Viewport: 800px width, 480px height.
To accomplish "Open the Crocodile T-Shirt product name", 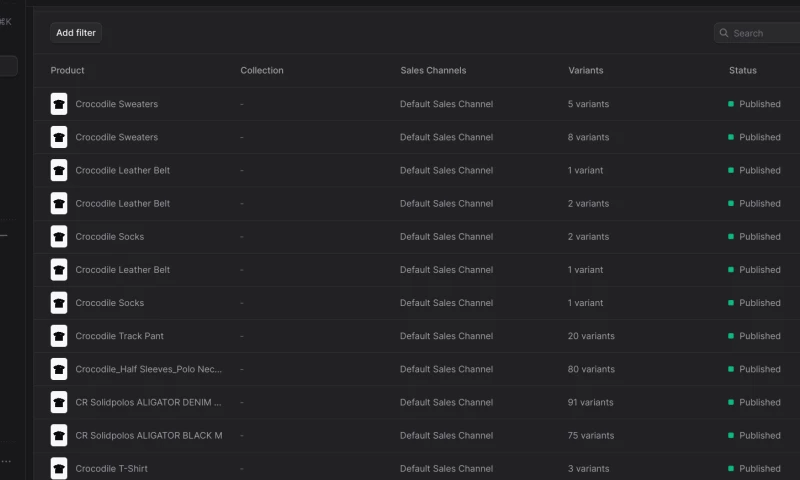I will tap(111, 468).
